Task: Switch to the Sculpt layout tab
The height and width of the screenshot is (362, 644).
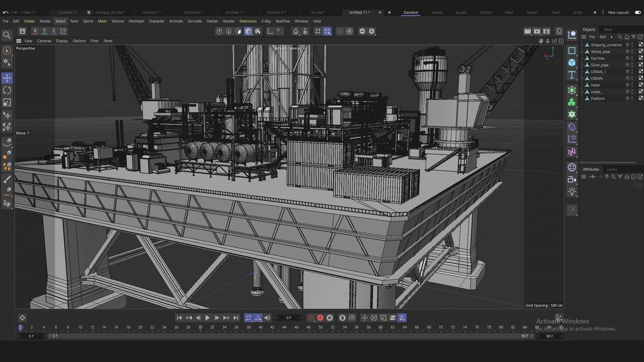Action: [461, 12]
